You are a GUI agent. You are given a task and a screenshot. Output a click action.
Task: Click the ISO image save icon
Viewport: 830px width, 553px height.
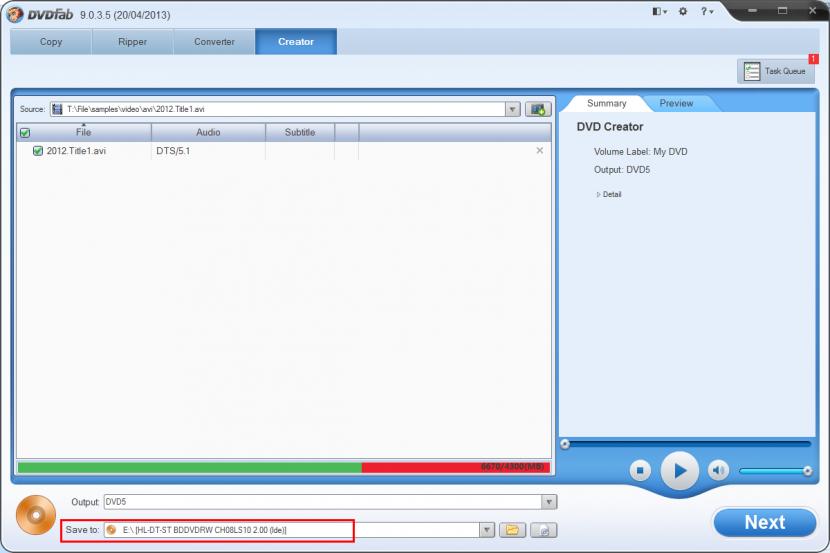tap(544, 530)
